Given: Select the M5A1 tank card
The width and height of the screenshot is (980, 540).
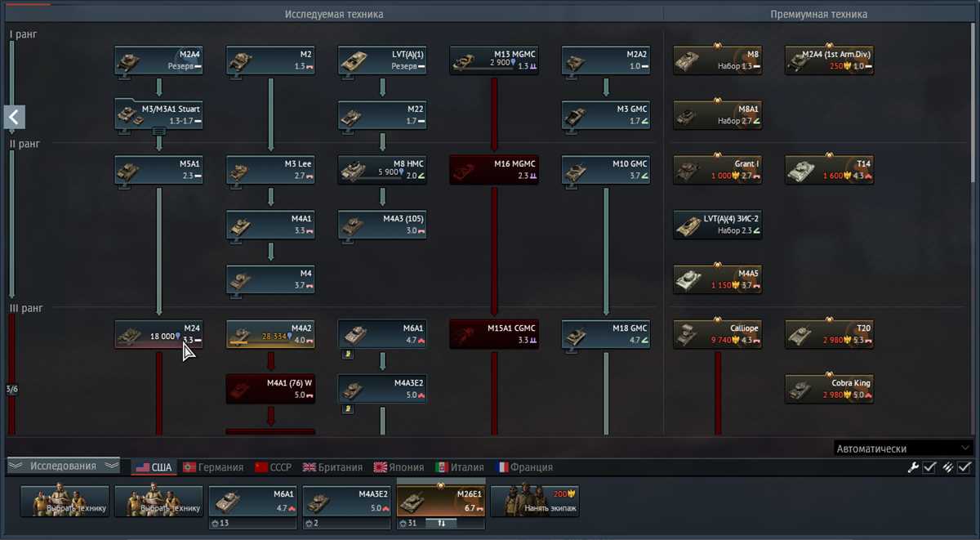Looking at the screenshot, I should 158,170.
